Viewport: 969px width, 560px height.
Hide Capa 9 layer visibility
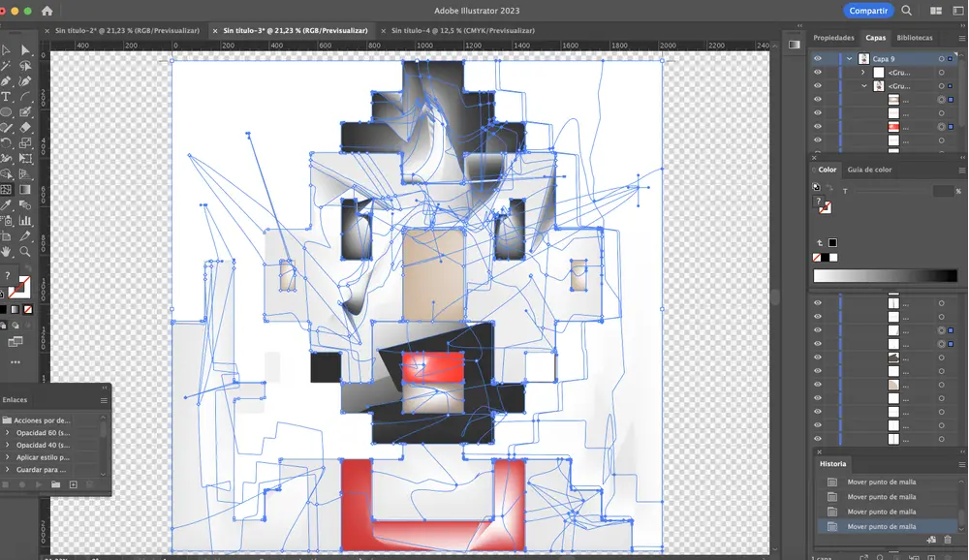(817, 58)
